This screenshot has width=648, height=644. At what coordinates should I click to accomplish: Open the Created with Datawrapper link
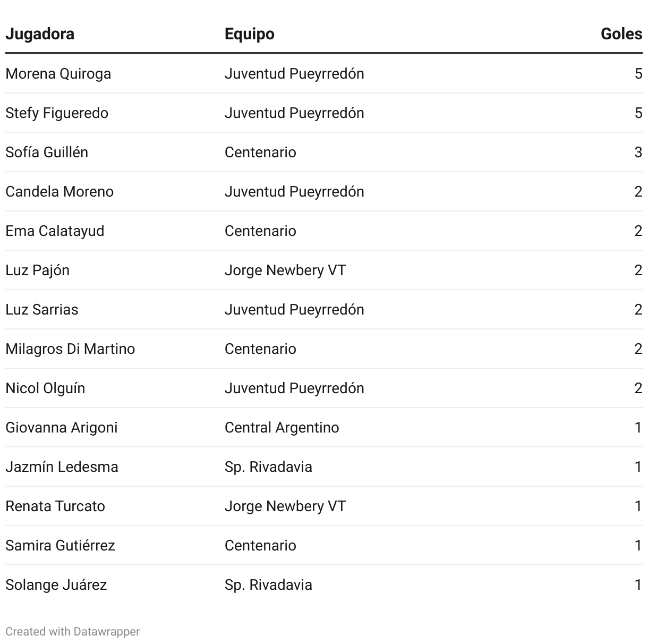pyautogui.click(x=73, y=631)
